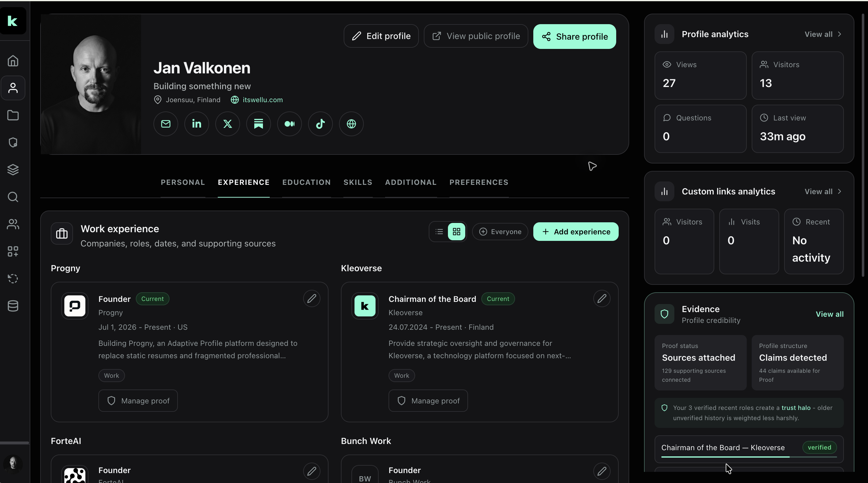Open the LinkedIn social icon

coord(197,124)
